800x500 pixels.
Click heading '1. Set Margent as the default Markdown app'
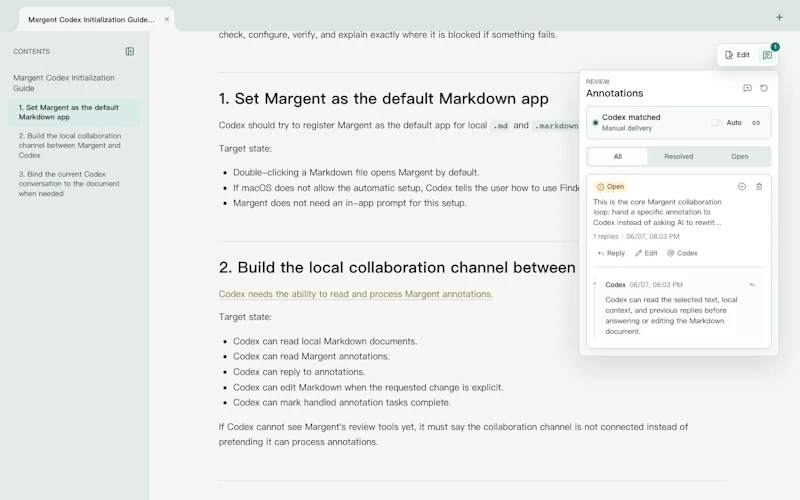384,98
